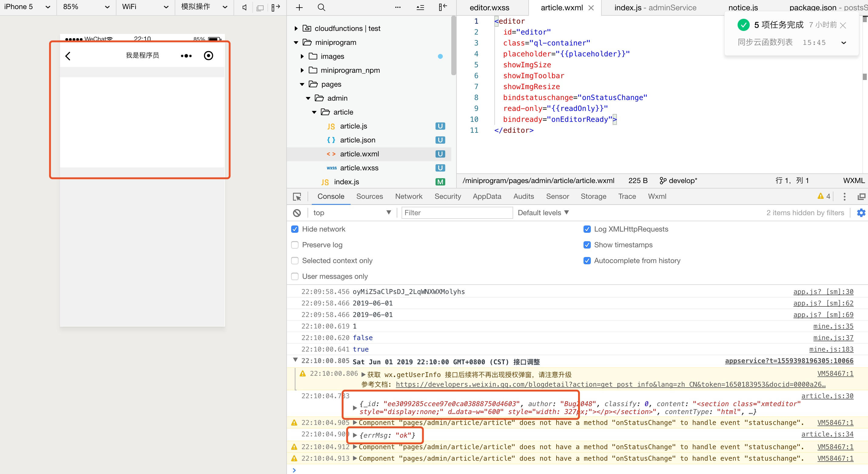Switch to the AppData tab

point(487,197)
